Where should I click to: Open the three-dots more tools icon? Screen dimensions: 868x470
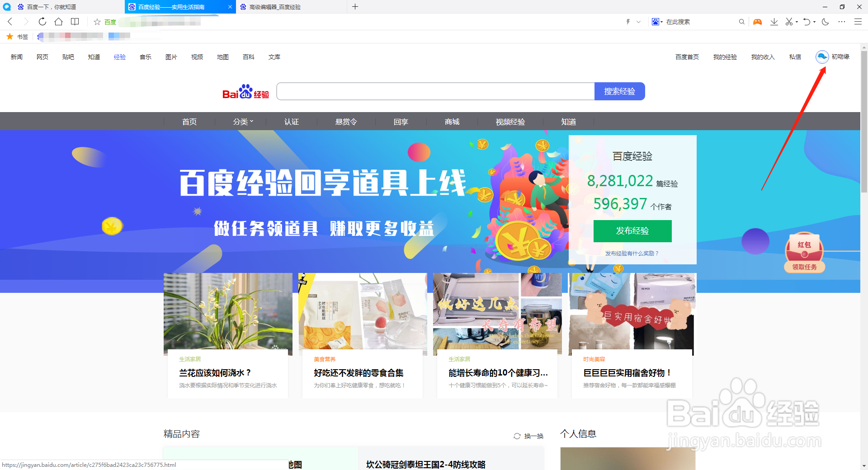[x=842, y=22]
